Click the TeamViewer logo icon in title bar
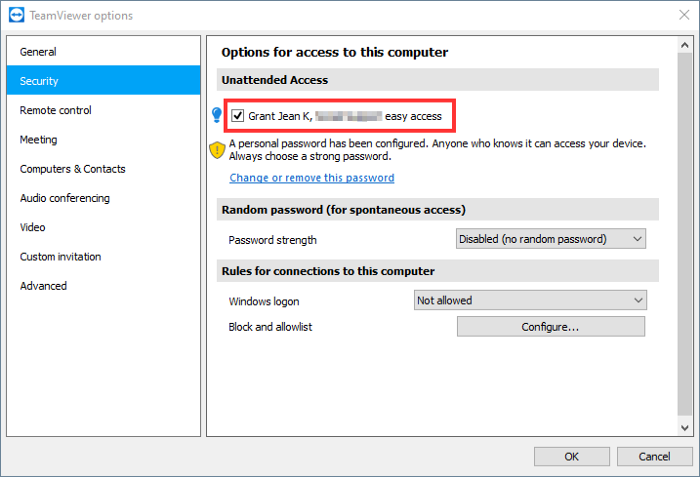This screenshot has width=700, height=477. pyautogui.click(x=17, y=15)
